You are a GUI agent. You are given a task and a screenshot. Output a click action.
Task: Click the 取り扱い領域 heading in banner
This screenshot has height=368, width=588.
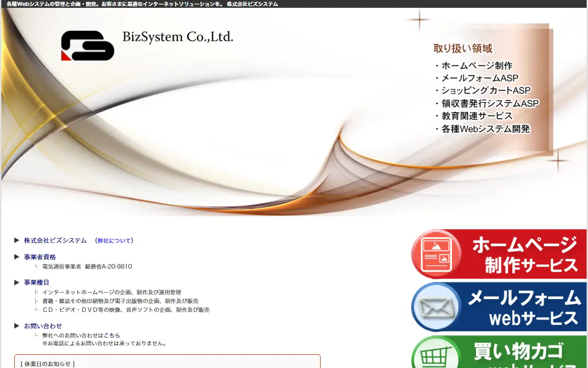[x=463, y=48]
